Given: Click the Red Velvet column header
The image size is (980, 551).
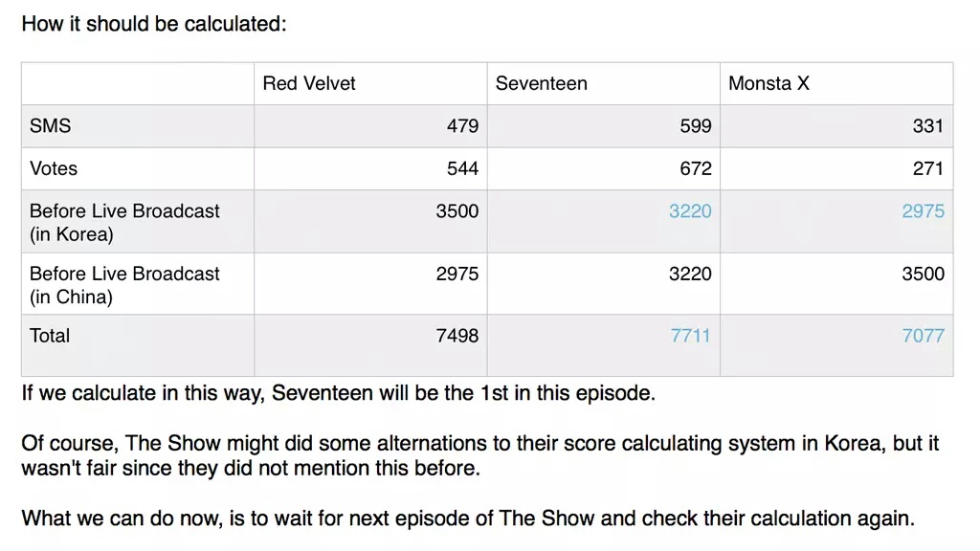Looking at the screenshot, I should tap(309, 83).
